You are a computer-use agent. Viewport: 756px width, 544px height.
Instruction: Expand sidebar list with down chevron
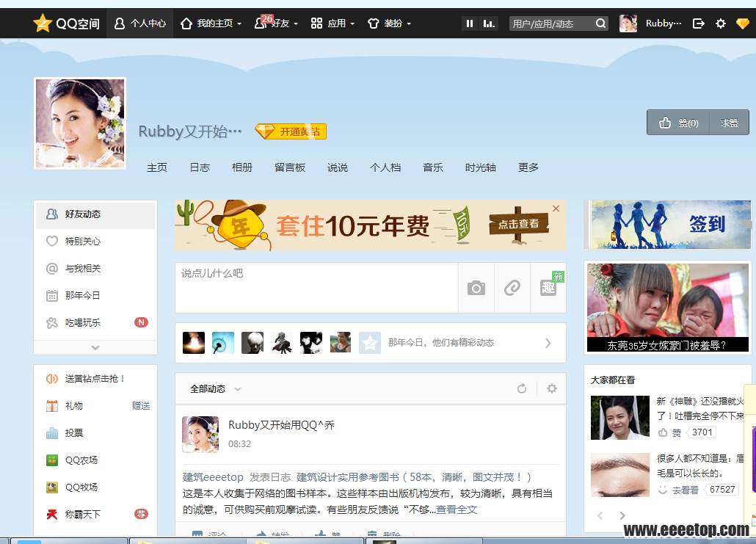coord(95,347)
